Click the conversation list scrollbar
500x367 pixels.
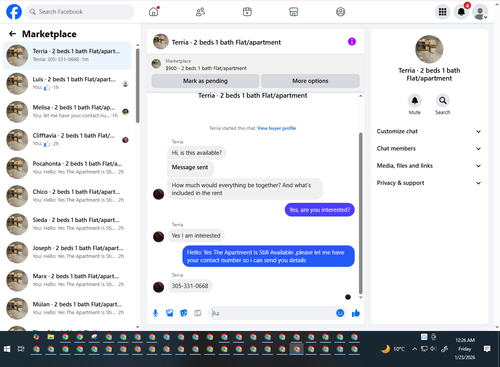click(137, 86)
